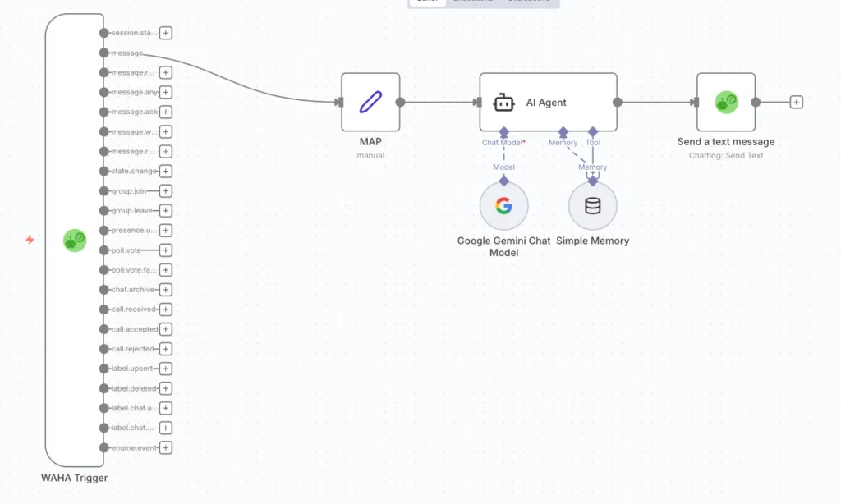Click the MAP node output handle

[x=400, y=102]
